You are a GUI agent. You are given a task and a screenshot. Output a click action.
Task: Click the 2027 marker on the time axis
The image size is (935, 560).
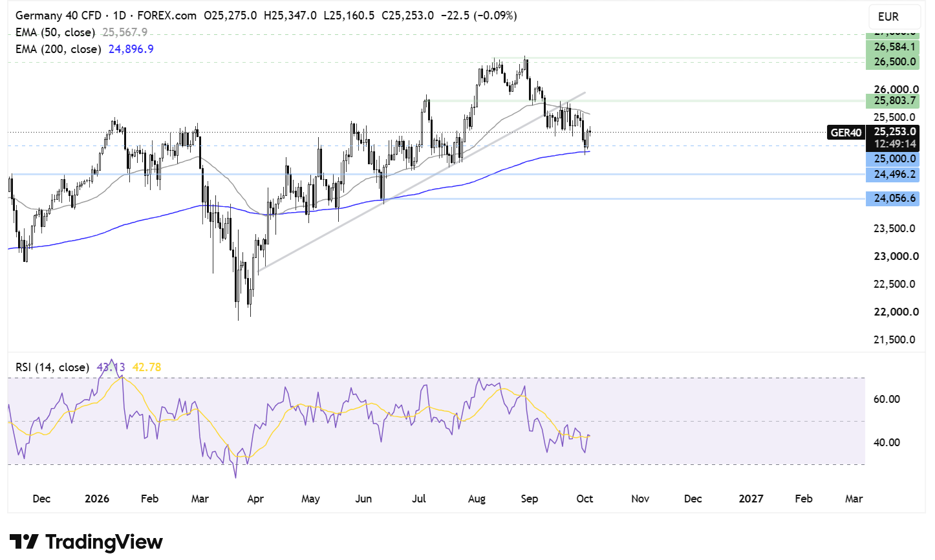pos(751,499)
